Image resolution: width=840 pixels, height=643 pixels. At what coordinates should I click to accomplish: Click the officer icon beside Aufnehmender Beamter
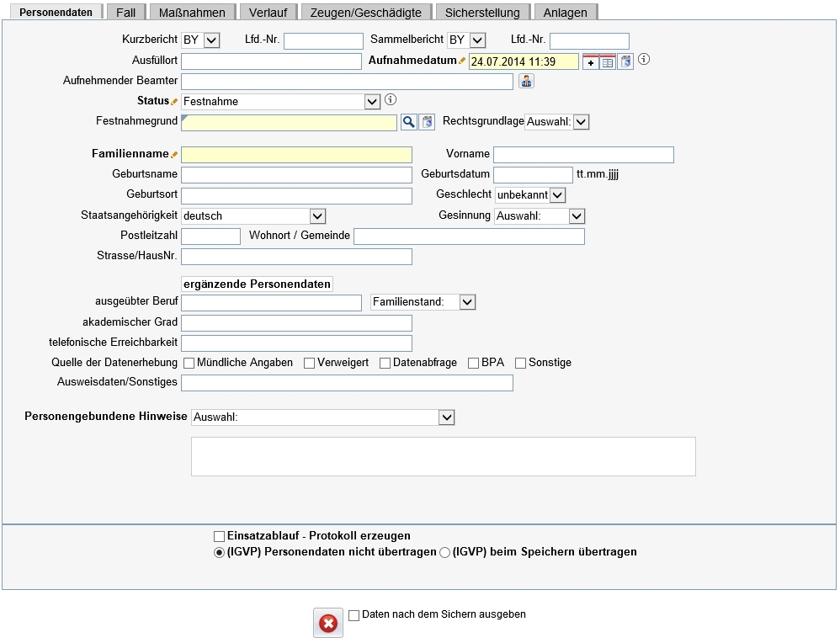[x=527, y=81]
